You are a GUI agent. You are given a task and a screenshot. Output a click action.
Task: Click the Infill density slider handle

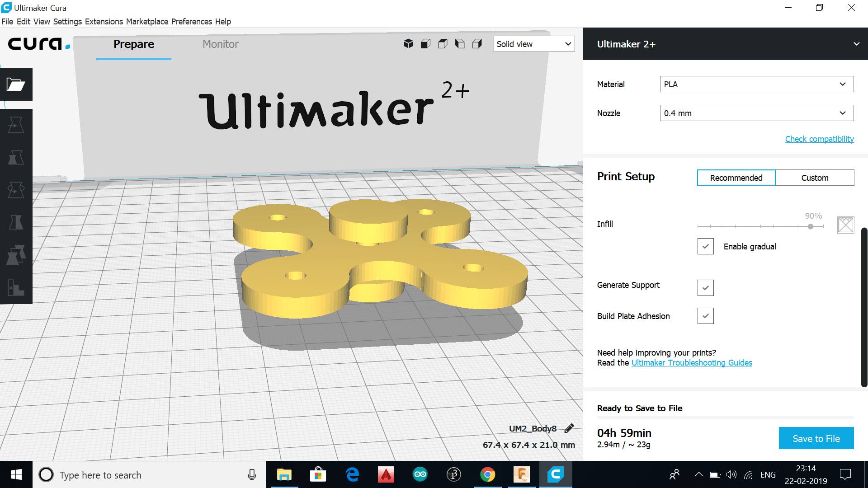[x=811, y=226]
